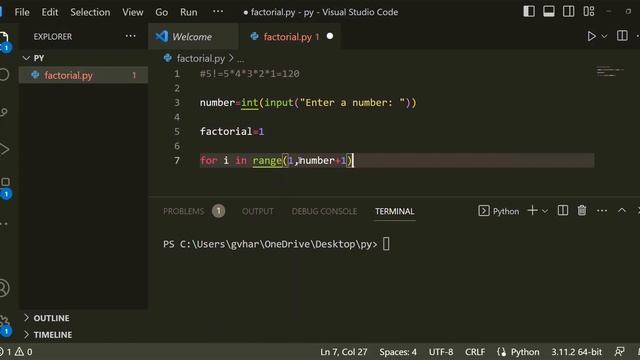Open factorial.py in the Explorer tree
Image resolution: width=640 pixels, height=360 pixels.
pos(83,76)
